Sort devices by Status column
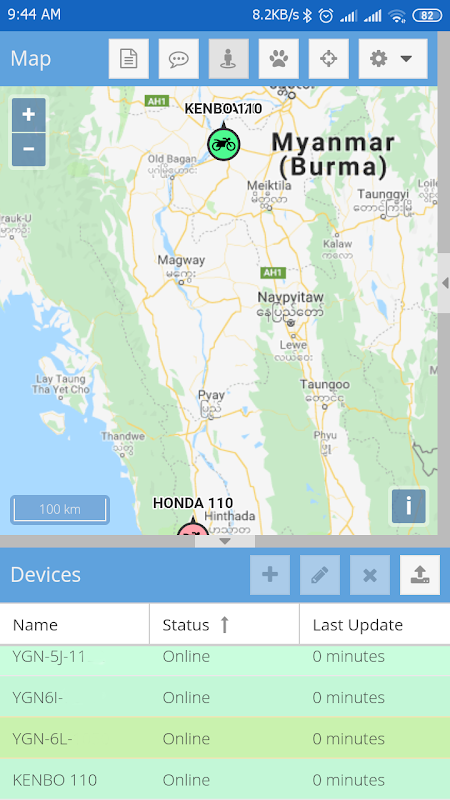 (x=224, y=624)
